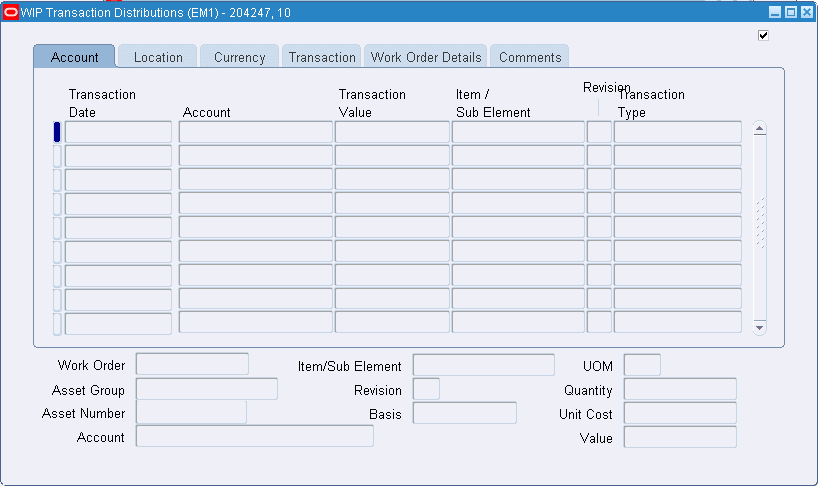Click first row Revision field in grid
The width and height of the screenshot is (818, 486).
(x=599, y=132)
